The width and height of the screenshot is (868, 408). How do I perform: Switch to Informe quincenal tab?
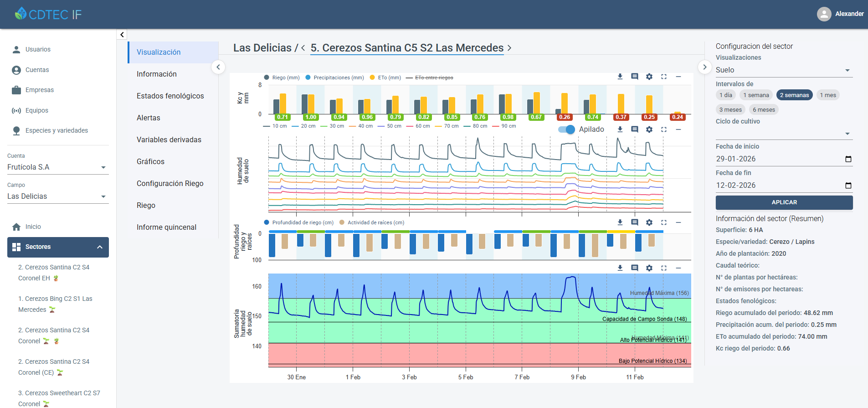[166, 227]
